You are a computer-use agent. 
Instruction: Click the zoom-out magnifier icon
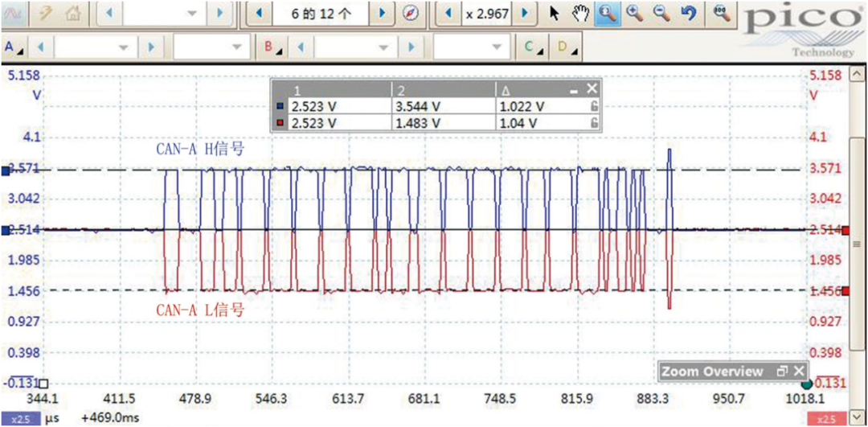click(x=659, y=14)
